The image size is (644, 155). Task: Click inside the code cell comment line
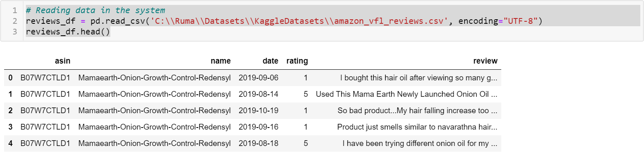pyautogui.click(x=95, y=10)
